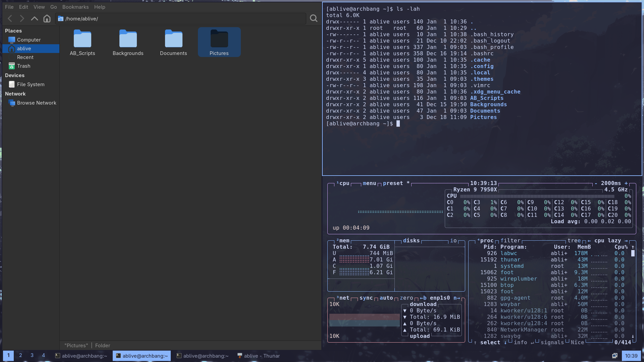
Task: Open search with magnifier icon
Action: [x=314, y=18]
